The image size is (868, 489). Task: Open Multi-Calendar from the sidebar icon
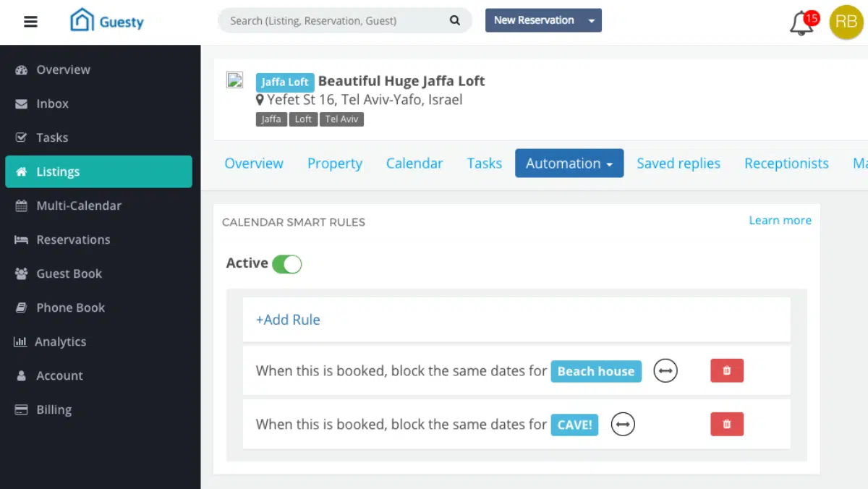pyautogui.click(x=21, y=205)
